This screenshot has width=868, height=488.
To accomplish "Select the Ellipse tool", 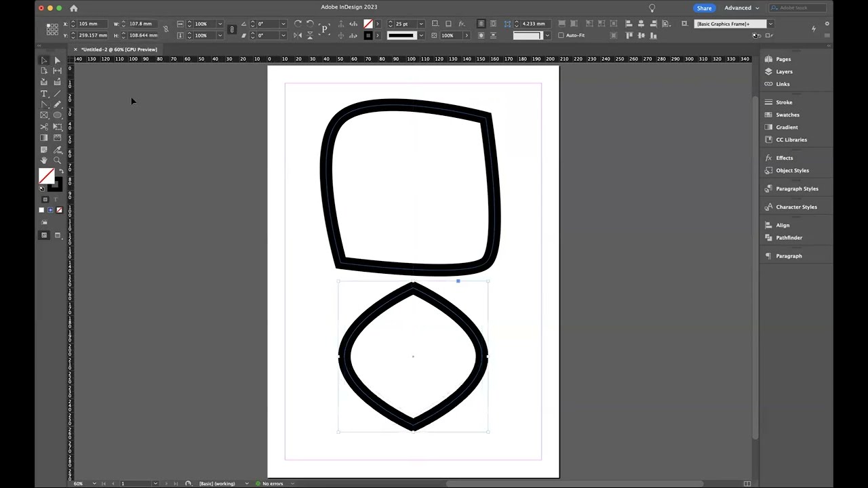I will click(x=57, y=115).
